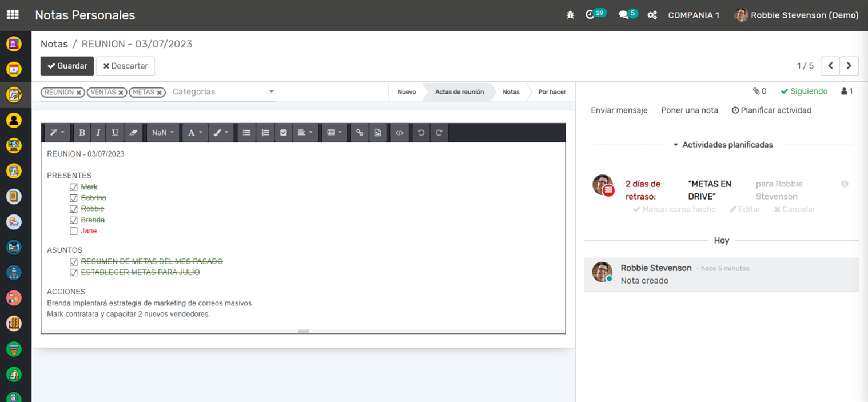Uncheck the Mark attendance checkbox
Screen dimensions: 868x402
[x=73, y=187]
